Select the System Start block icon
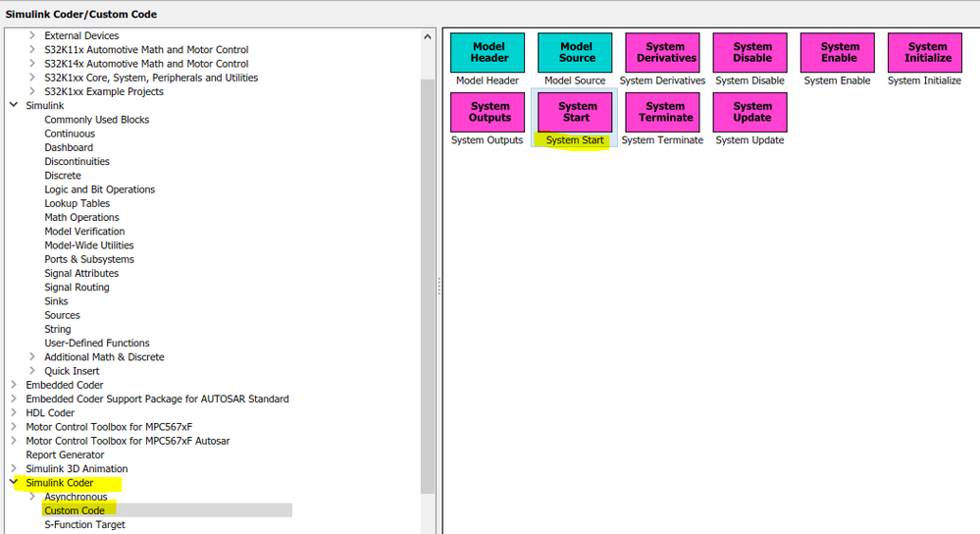Image resolution: width=980 pixels, height=534 pixels. [x=575, y=112]
